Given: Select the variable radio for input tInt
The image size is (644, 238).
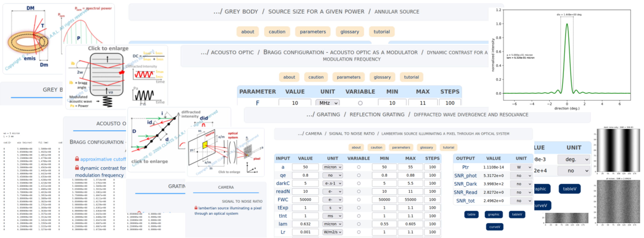Looking at the screenshot, I should (359, 216).
